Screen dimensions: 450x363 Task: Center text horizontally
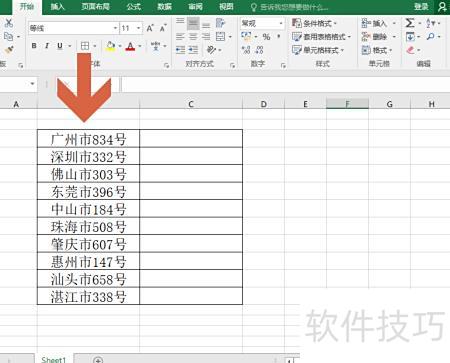coord(193,36)
